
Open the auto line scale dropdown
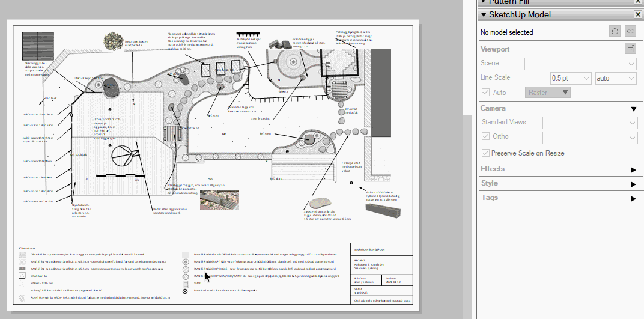coord(616,78)
